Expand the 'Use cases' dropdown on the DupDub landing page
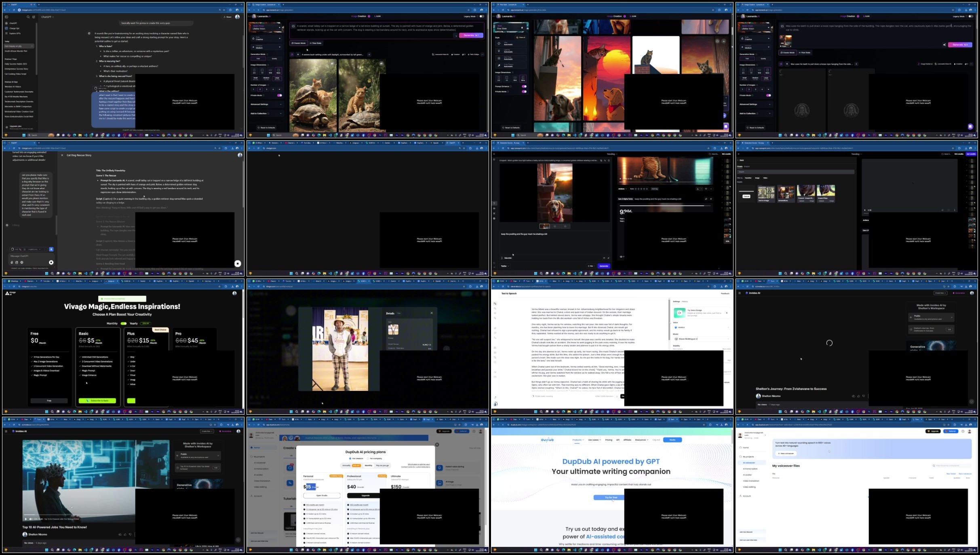The height and width of the screenshot is (555, 980). (594, 440)
